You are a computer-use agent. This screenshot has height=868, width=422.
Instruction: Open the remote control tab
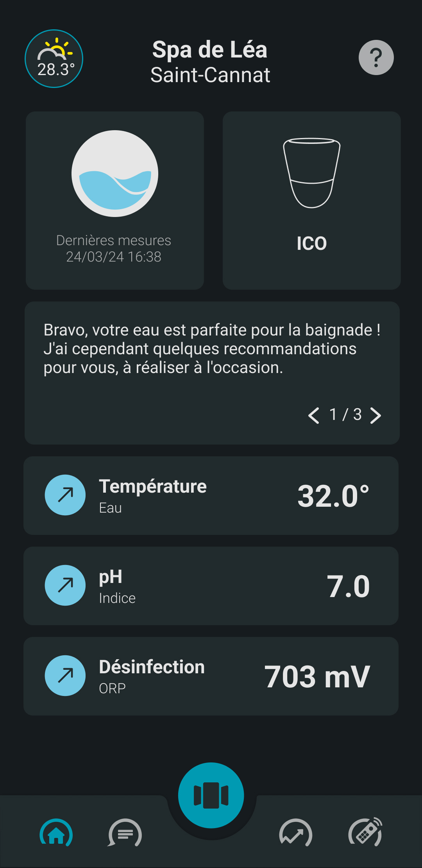point(365,833)
